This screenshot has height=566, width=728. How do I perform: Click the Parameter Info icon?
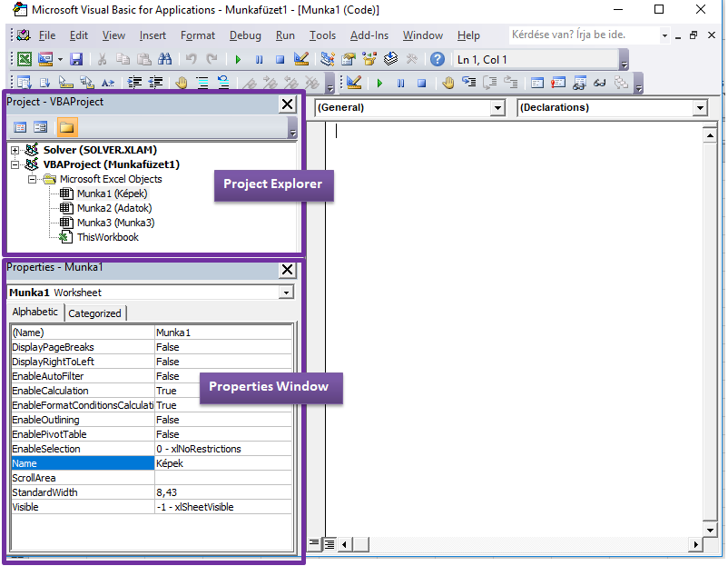87,84
